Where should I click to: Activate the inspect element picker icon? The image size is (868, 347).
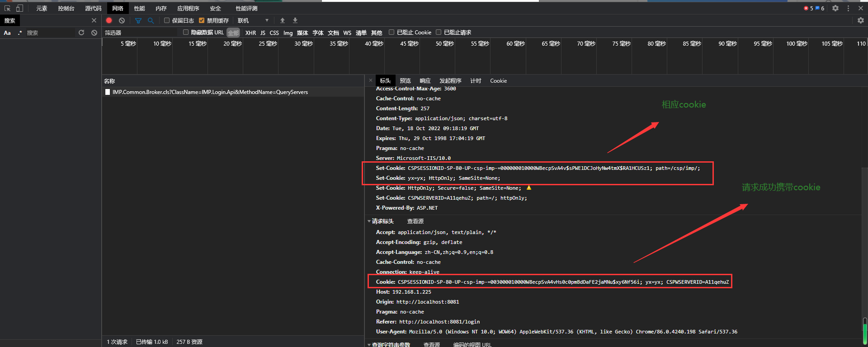7,8
